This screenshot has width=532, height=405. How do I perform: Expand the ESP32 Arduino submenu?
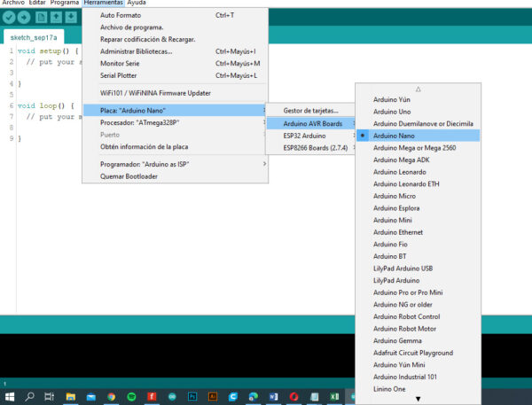pos(306,136)
